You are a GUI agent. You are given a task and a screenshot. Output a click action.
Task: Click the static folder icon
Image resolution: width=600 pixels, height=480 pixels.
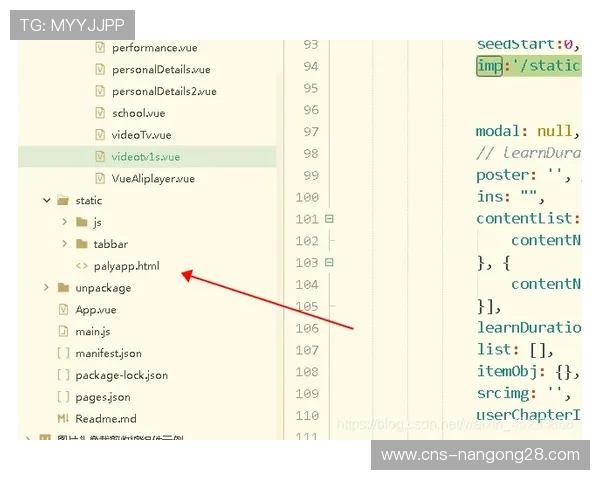pos(63,200)
